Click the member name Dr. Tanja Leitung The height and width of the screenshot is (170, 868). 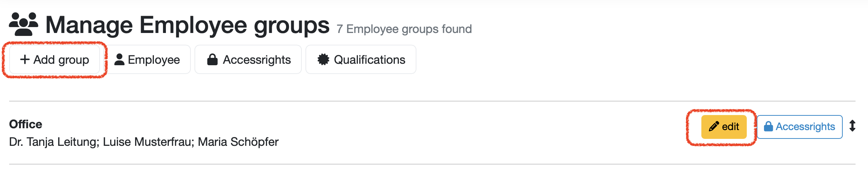[x=54, y=142]
